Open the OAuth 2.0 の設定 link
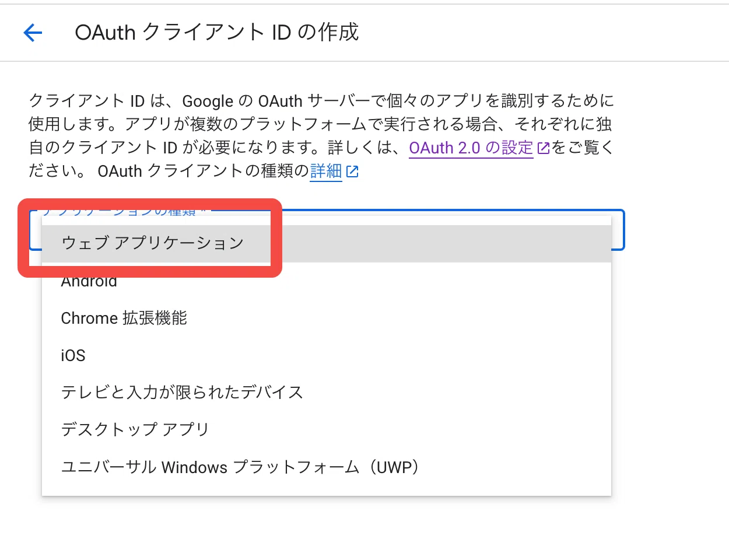 coord(471,148)
